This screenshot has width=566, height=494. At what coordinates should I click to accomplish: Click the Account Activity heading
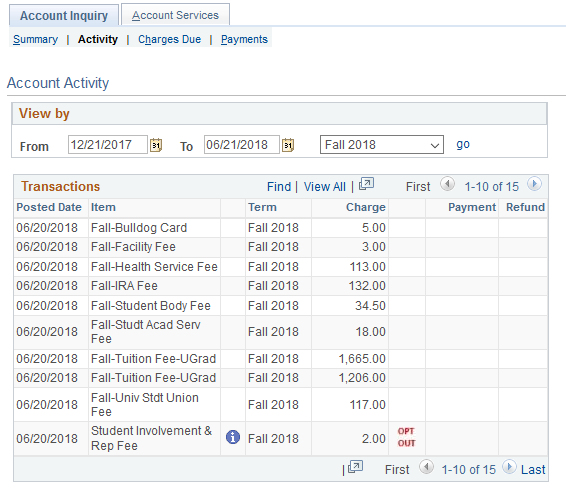58,83
